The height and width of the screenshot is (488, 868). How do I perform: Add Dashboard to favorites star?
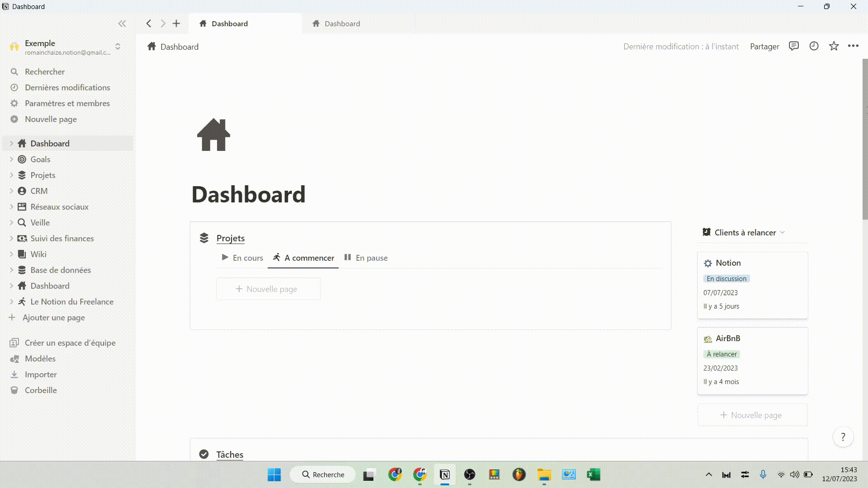(x=834, y=46)
